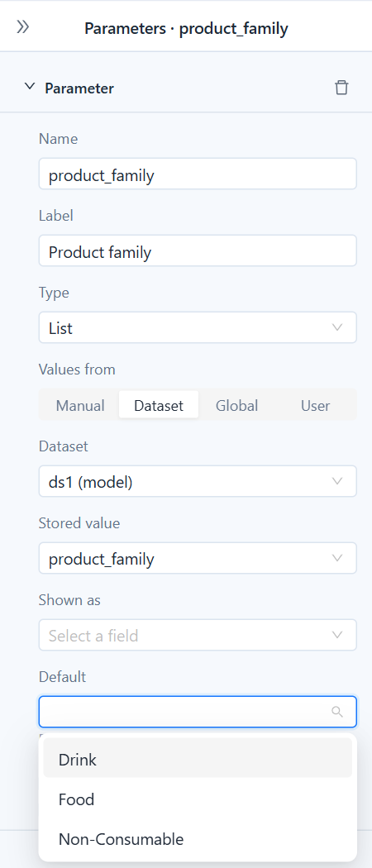The width and height of the screenshot is (372, 868).
Task: Select the Global values source
Action: coord(237,405)
